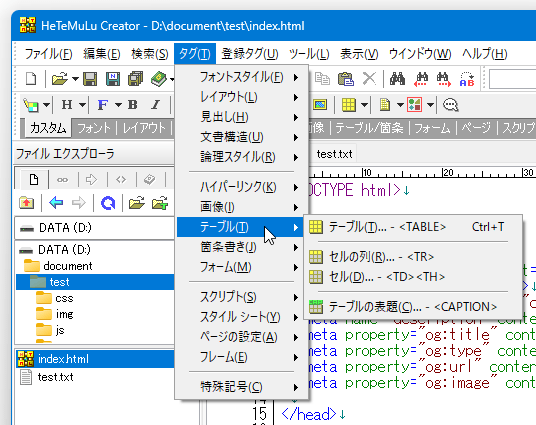This screenshot has width=536, height=425.
Task: Open the ヘルプ(H) menu
Action: 484,54
